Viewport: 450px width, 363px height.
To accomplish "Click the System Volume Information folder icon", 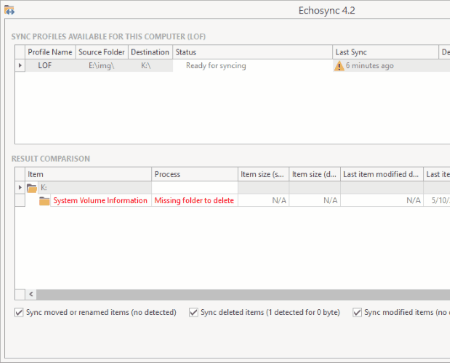I will (44, 201).
